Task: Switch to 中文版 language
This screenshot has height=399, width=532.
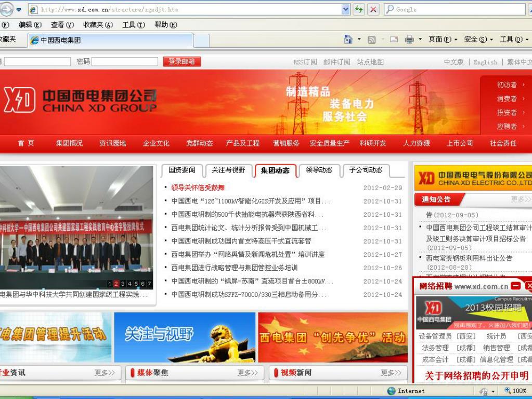Action: click(x=453, y=62)
